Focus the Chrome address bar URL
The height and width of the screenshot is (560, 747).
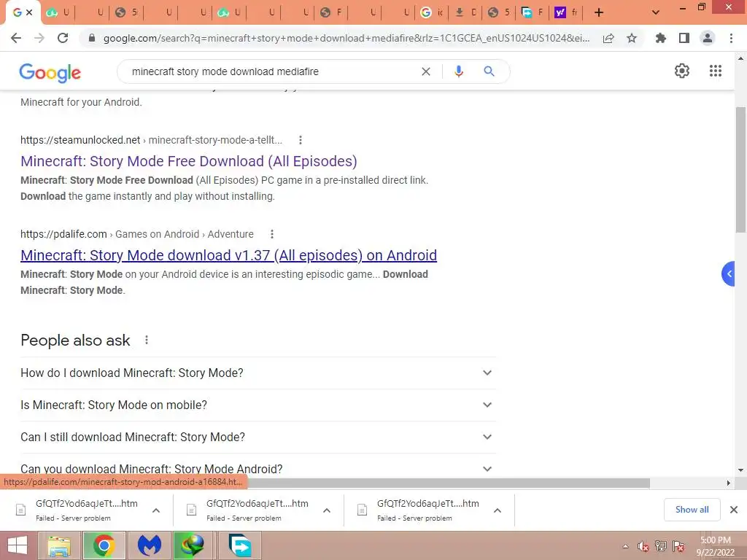347,38
